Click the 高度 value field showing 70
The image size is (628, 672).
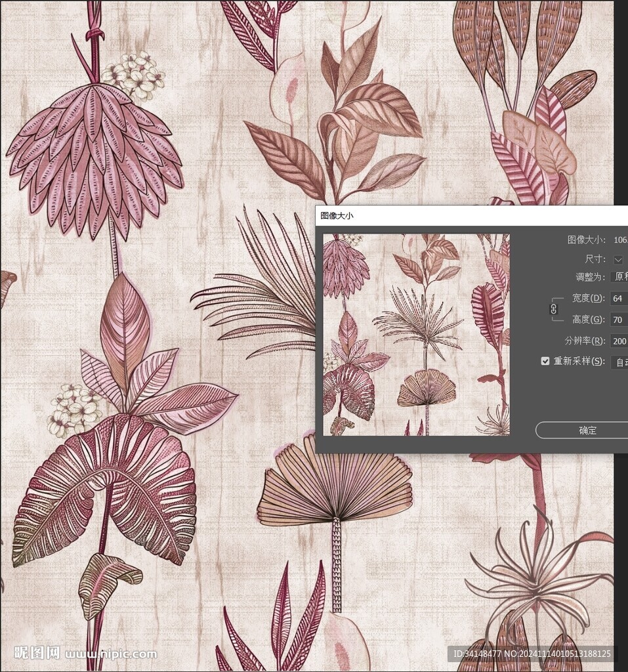coord(618,320)
